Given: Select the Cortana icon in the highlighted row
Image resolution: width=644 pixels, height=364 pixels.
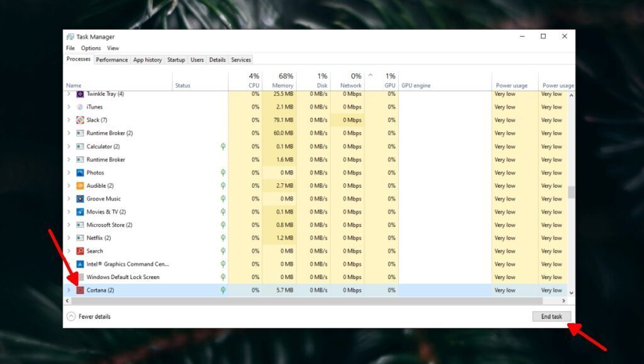Looking at the screenshot, I should [80, 290].
